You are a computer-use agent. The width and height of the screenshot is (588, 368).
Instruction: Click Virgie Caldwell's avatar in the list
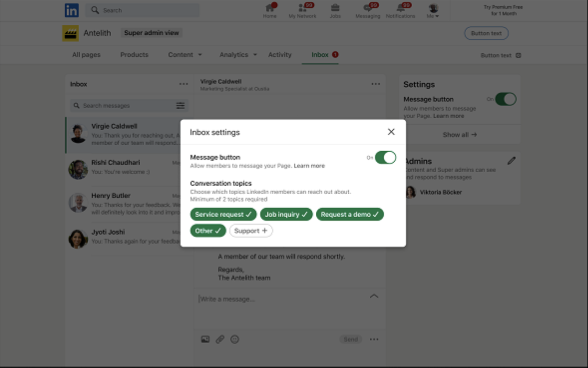point(78,134)
